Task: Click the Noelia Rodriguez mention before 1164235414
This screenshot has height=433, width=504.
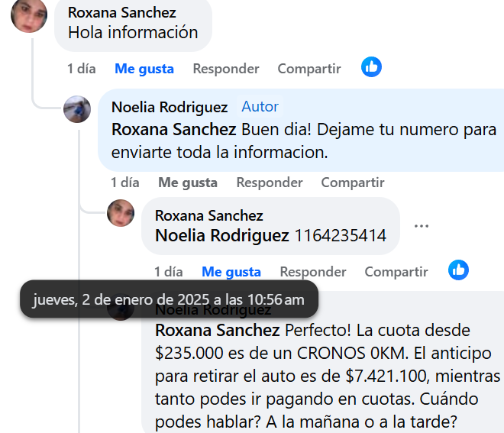Action: (222, 235)
